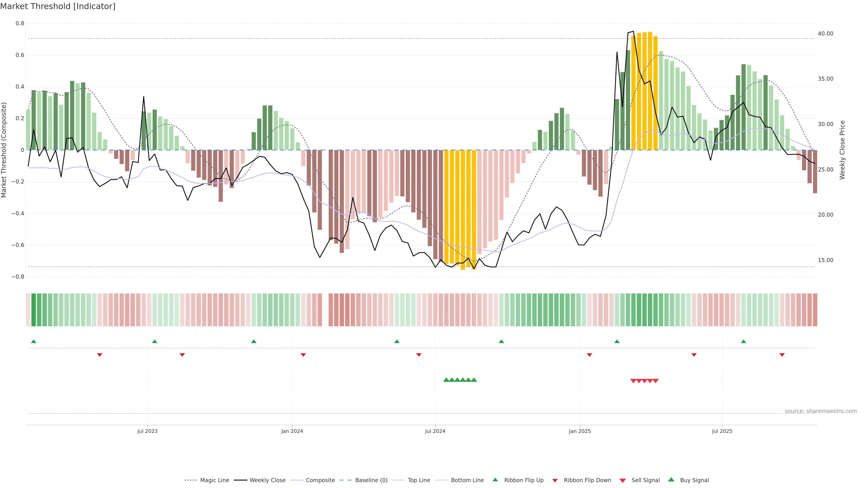
Task: Click the Jan 2025 x-axis label
Action: click(580, 431)
